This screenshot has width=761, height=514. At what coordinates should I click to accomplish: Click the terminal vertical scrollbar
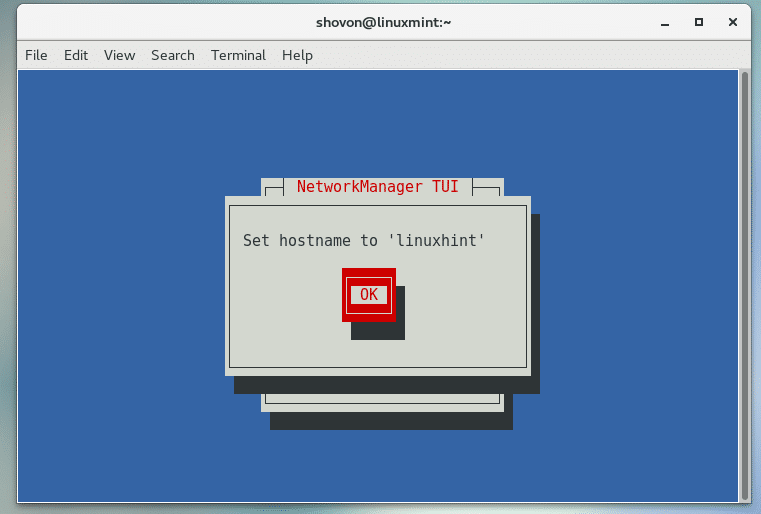tap(745, 286)
